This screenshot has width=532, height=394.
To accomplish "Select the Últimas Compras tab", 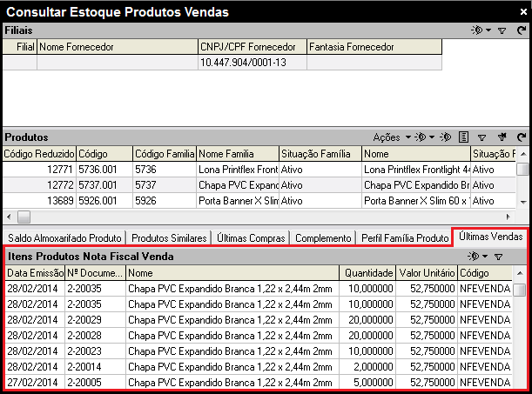I will [x=251, y=238].
